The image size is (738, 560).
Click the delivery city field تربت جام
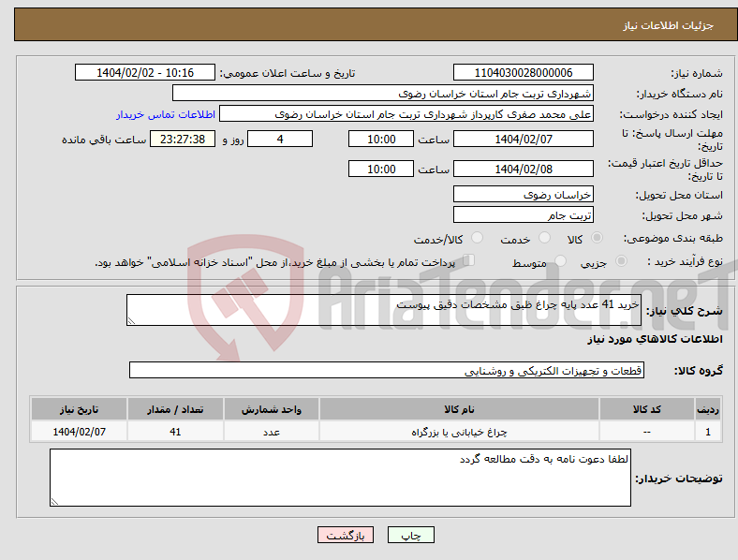point(523,215)
